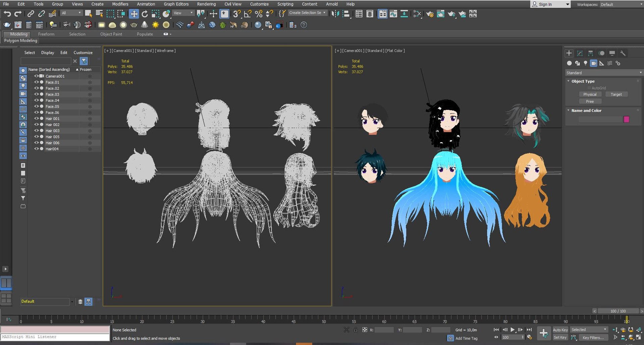Click the Free camera button
Image resolution: width=644 pixels, height=345 pixels.
[x=590, y=101]
